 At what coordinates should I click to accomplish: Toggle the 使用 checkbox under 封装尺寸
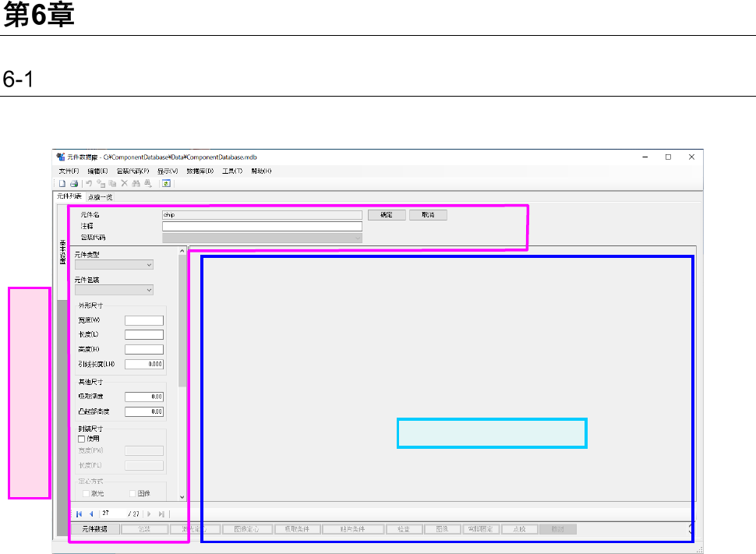tap(82, 439)
